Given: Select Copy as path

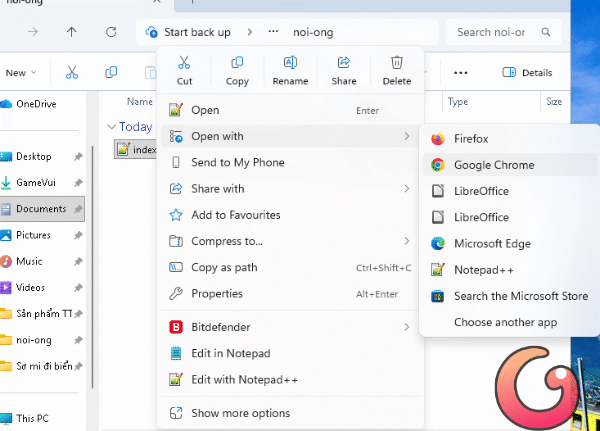Looking at the screenshot, I should click(290, 268).
